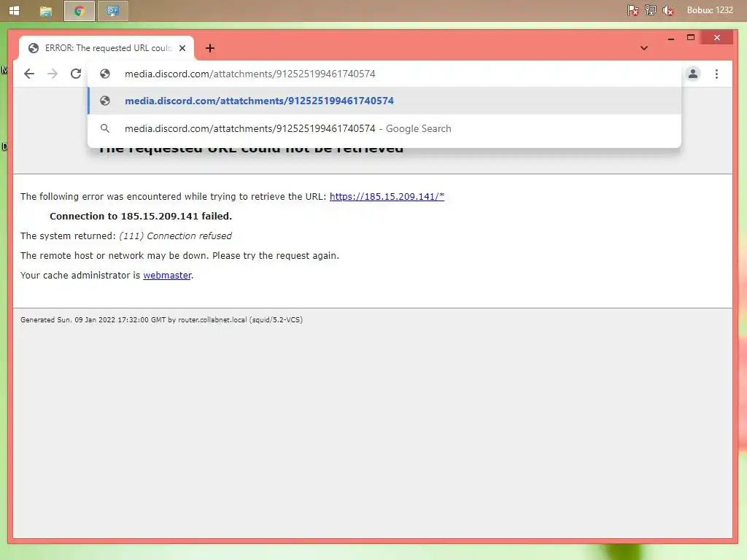Go forward in browser history

53,74
